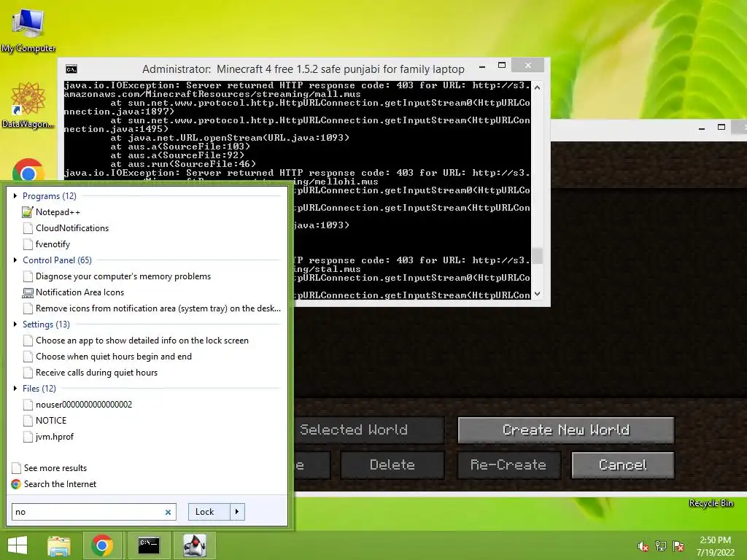
Task: Click Selected World button in Minecraft
Action: click(x=369, y=430)
